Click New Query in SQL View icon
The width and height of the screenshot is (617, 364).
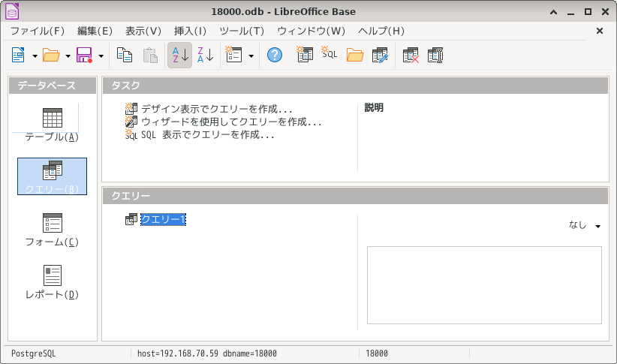coord(330,53)
